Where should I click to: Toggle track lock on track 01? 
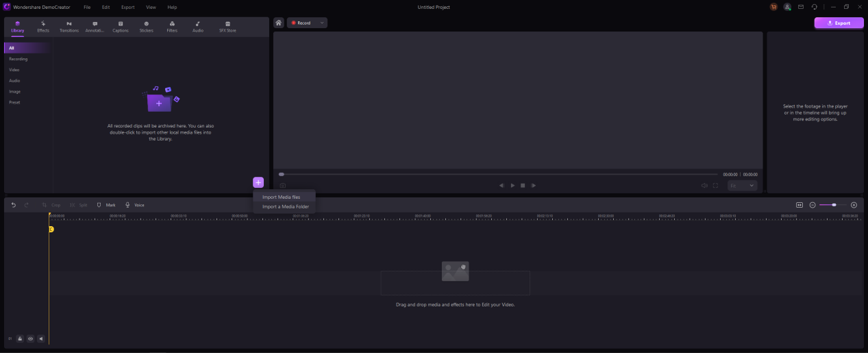pos(20,339)
